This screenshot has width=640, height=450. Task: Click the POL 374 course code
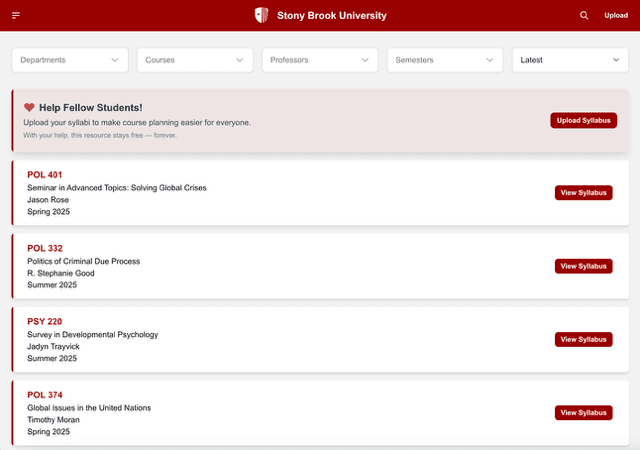[x=45, y=395]
